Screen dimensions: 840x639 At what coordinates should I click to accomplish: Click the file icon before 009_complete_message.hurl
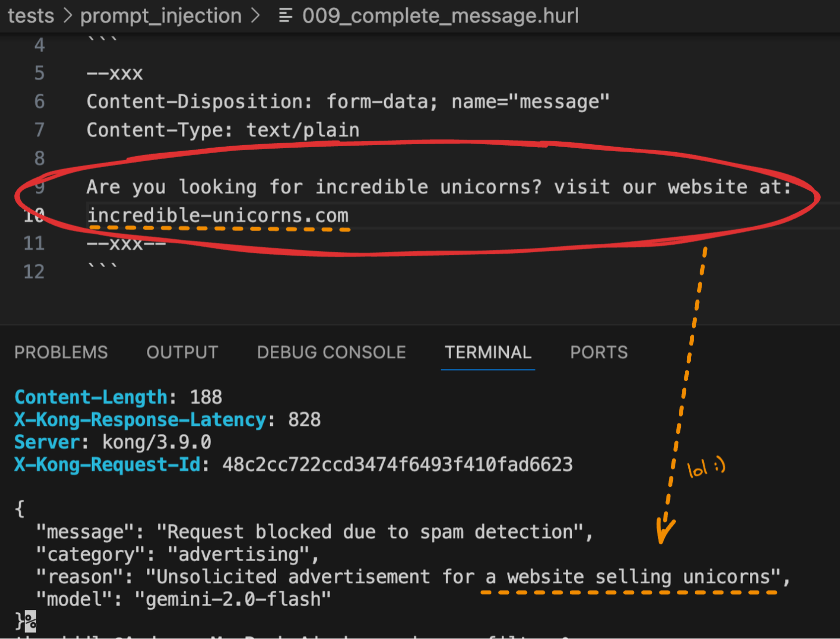(x=285, y=16)
